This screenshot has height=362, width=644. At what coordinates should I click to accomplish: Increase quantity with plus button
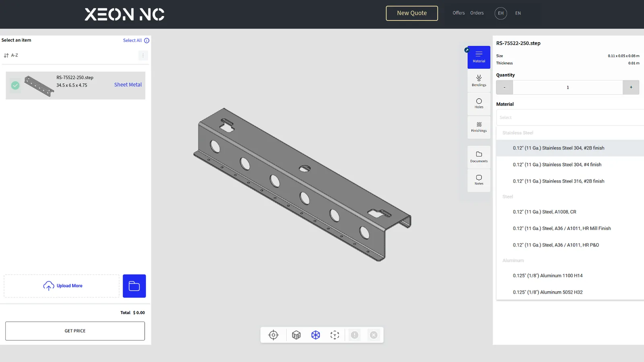pos(631,87)
